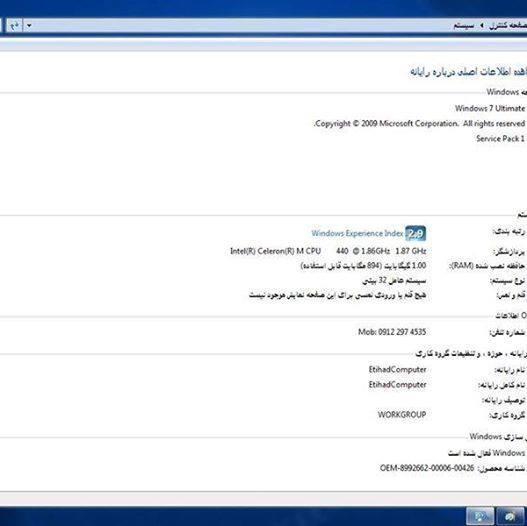This screenshot has width=527, height=526.
Task: Click the 2.9 rating score badge
Action: pos(415,233)
